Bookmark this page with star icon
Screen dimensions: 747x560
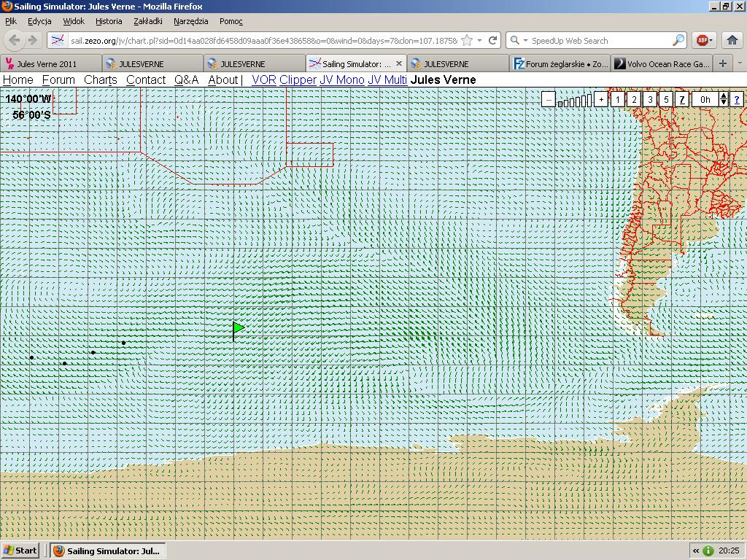(467, 41)
